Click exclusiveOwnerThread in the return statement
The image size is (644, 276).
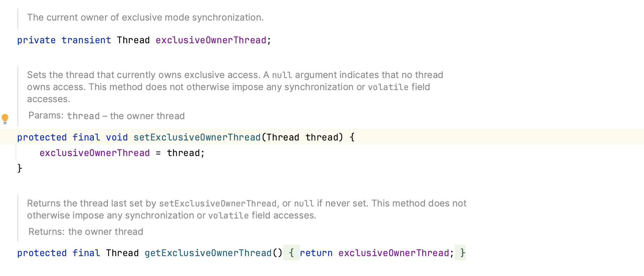pyautogui.click(x=394, y=253)
